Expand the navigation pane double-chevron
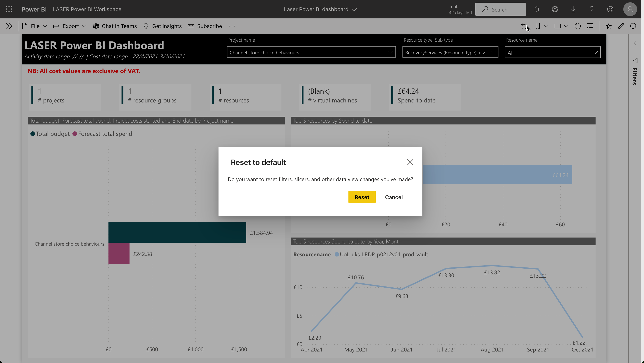This screenshot has width=644, height=363. click(9, 26)
